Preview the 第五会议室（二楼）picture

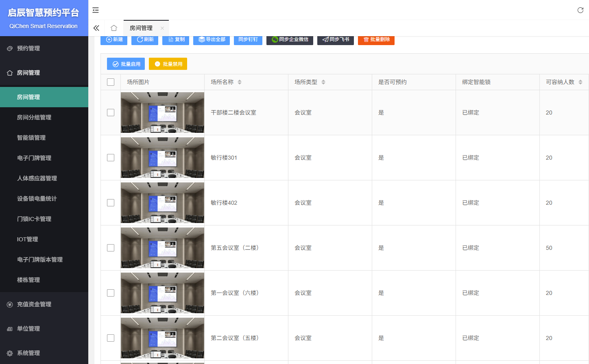click(162, 248)
